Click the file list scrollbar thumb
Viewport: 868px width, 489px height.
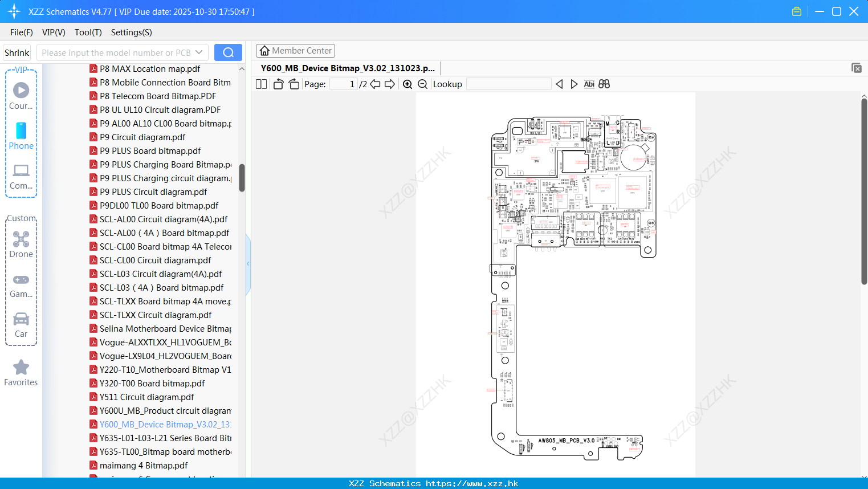pos(242,178)
